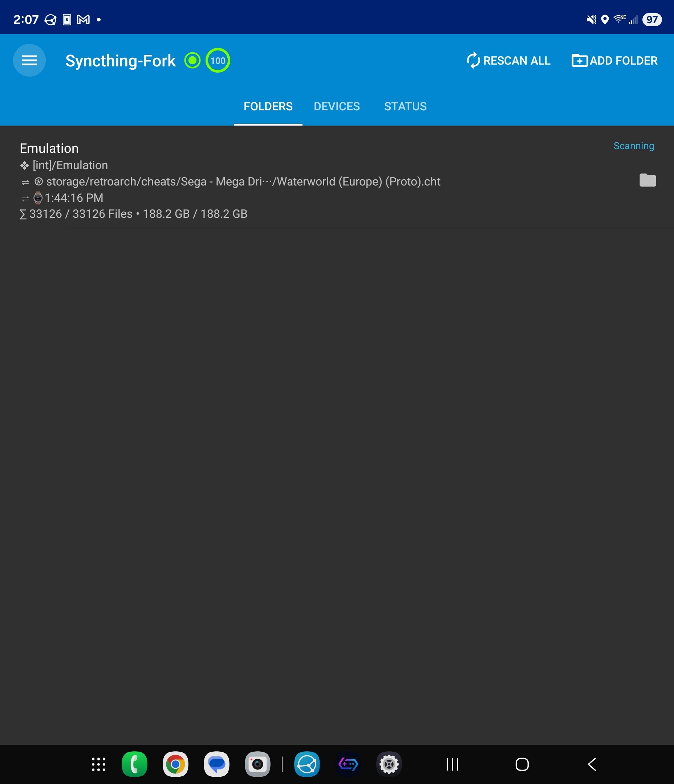Tap the Scanning status label
The height and width of the screenshot is (784, 674).
click(633, 146)
